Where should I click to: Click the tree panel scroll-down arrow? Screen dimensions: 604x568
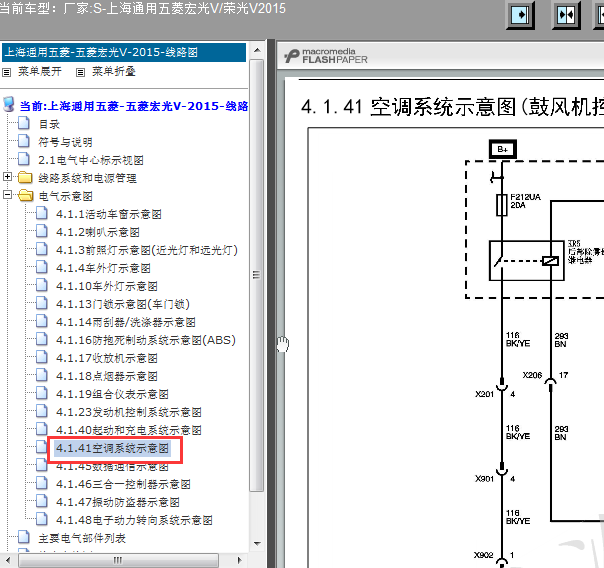[257, 544]
